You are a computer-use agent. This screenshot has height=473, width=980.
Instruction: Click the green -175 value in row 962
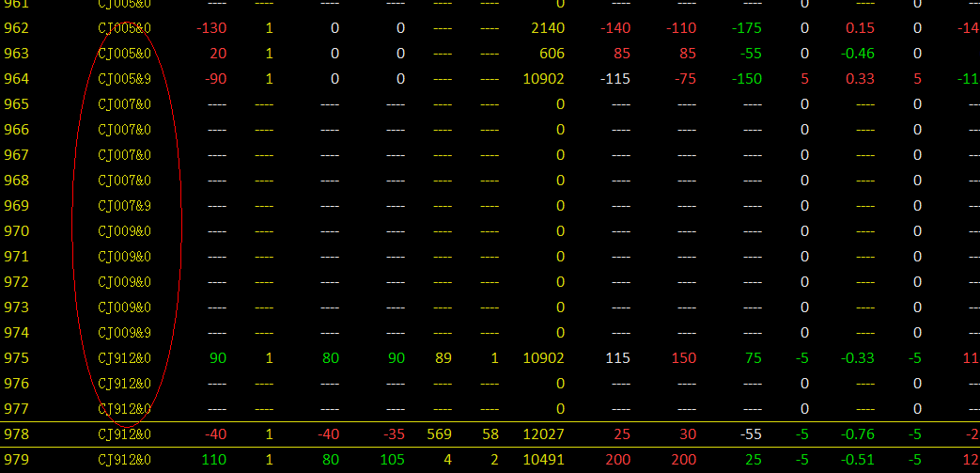[x=745, y=28]
